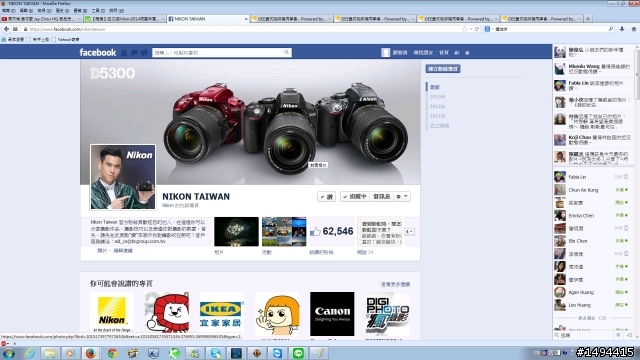Launch Internet Explorer from taskbar
The image size is (640, 360).
pyautogui.click(x=30, y=353)
